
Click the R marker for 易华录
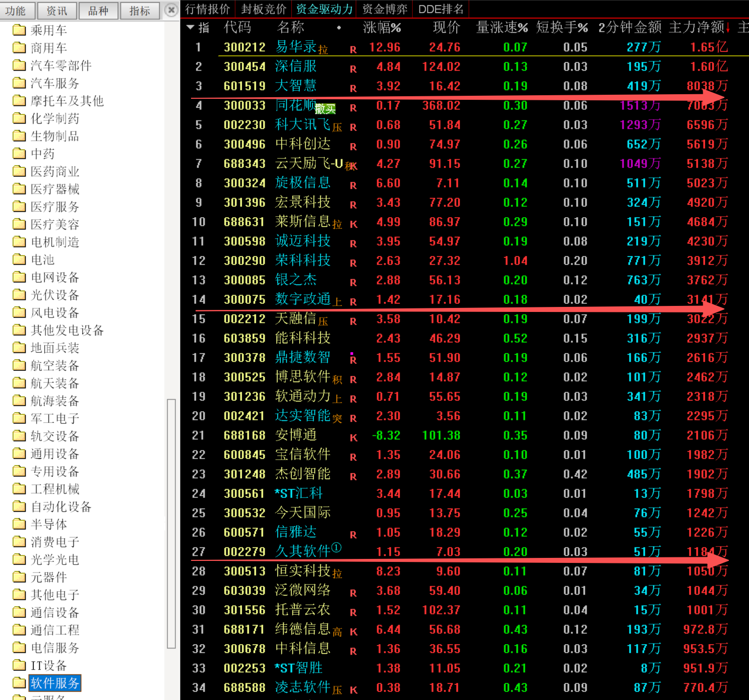(x=353, y=49)
